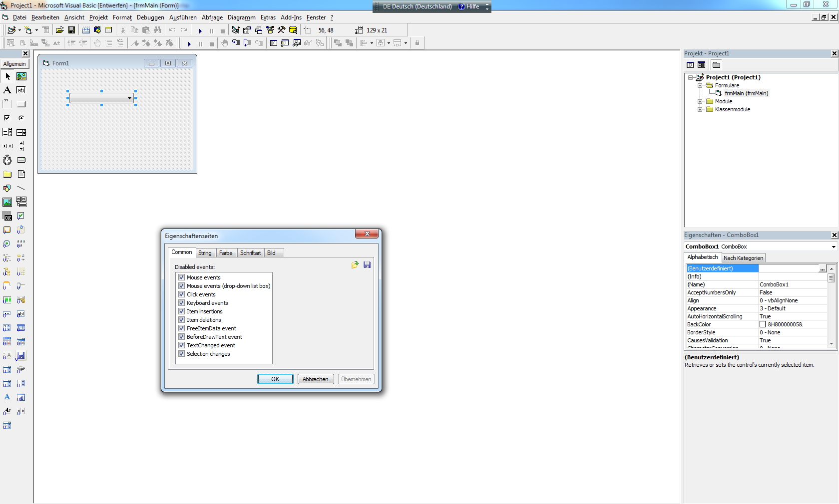Uncheck the 'Mouse events' checkbox

tap(182, 277)
